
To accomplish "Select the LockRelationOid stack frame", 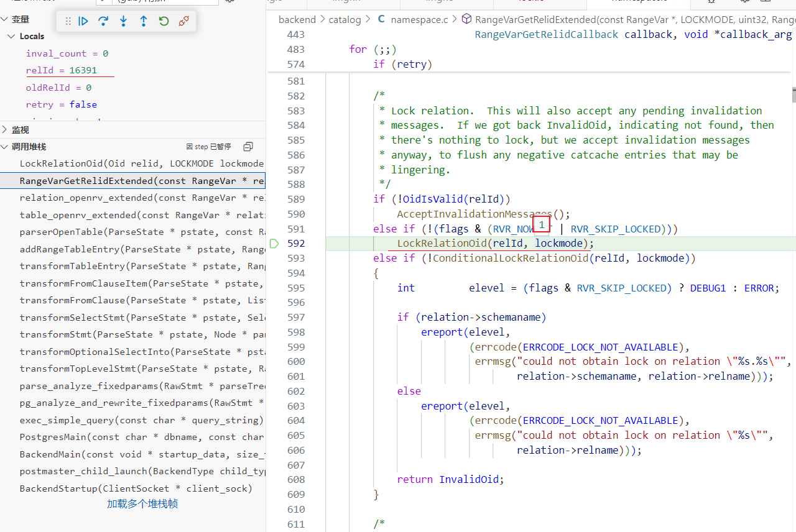I will [141, 163].
